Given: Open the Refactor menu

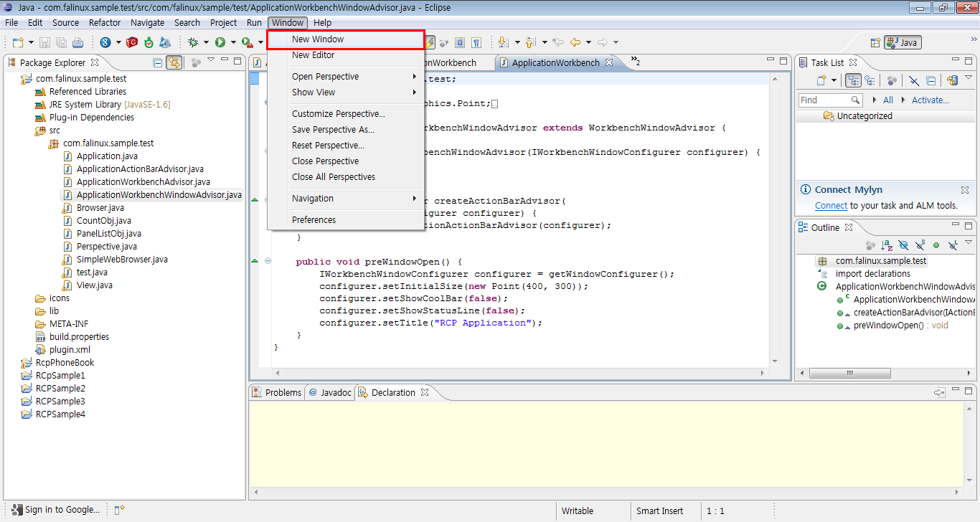Looking at the screenshot, I should [105, 22].
